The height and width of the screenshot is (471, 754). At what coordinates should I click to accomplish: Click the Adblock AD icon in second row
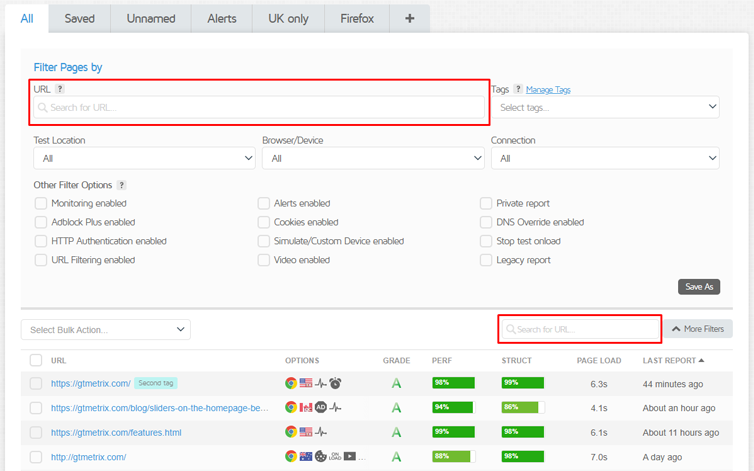[x=321, y=408]
